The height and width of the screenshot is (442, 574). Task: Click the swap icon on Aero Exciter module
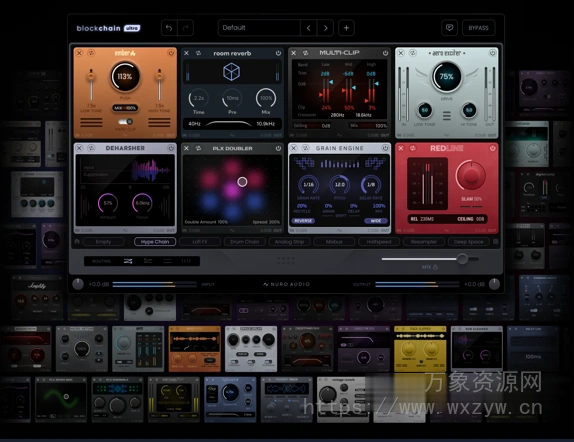coord(413,53)
